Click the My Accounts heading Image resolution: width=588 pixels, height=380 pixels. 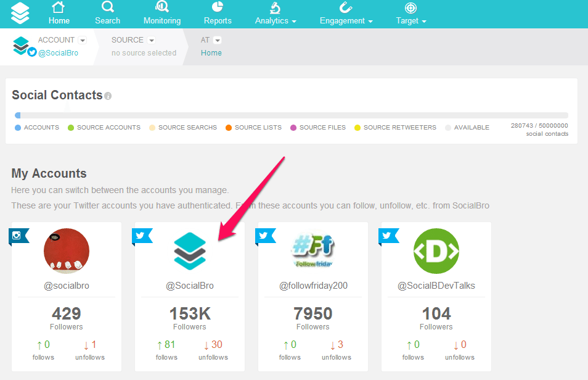coord(49,173)
